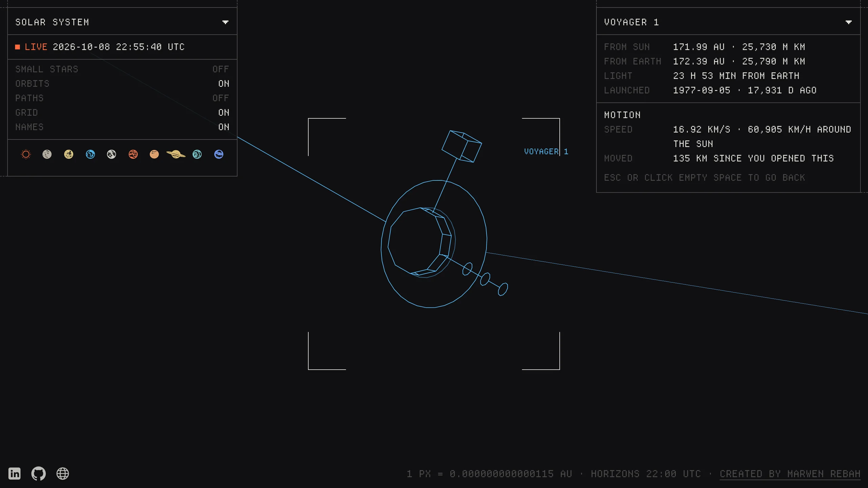Click the Horizons 22:00 UTC footer text
Screen dimensions: 868x488
(646, 474)
